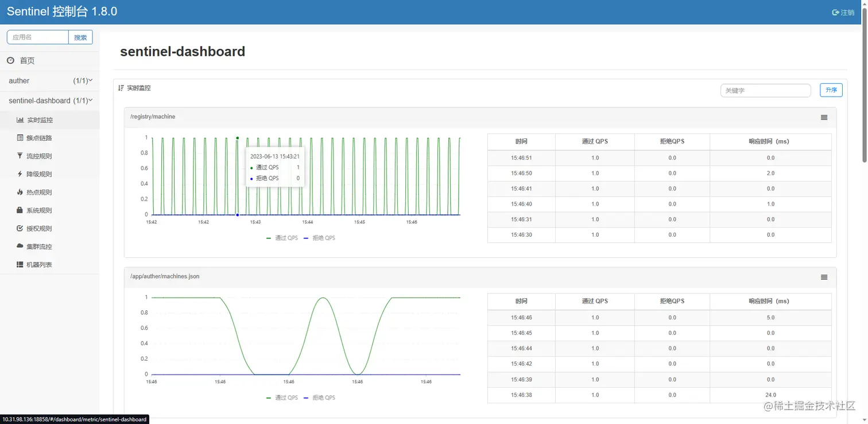
Task: Click the table icon beside 机器列表
Action: (21, 264)
